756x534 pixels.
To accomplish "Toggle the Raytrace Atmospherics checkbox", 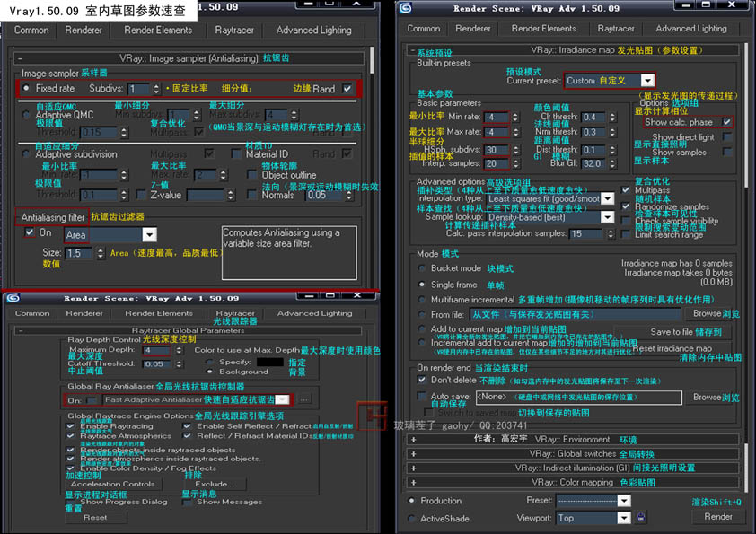I will [x=70, y=435].
